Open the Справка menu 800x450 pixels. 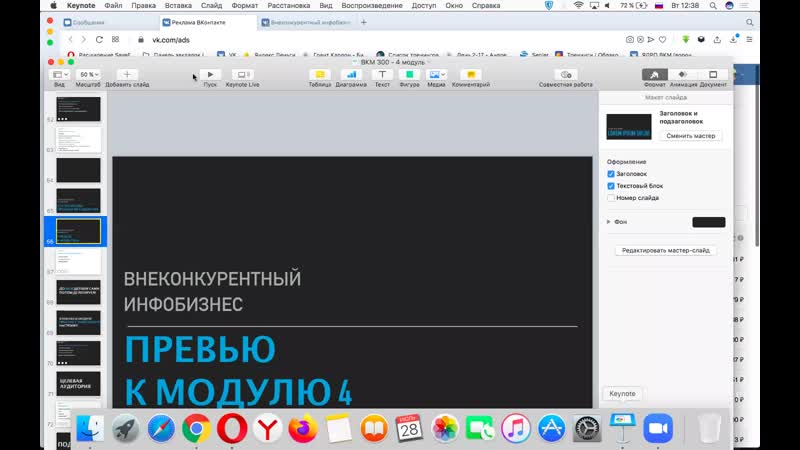486,6
